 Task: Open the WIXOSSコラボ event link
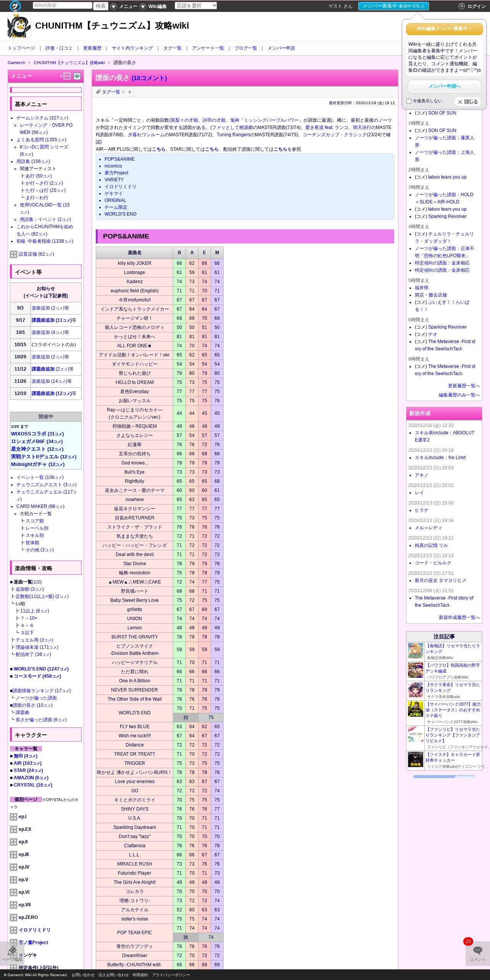click(x=37, y=434)
